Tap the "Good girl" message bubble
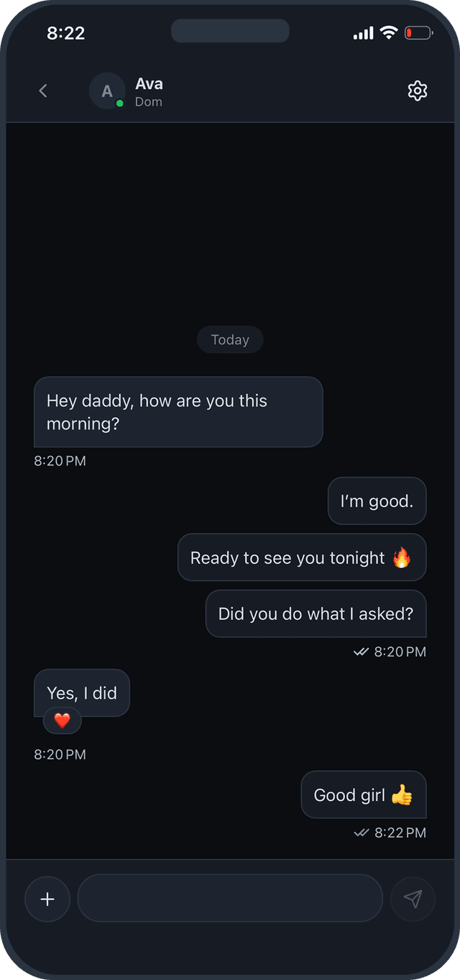The image size is (460, 980). [363, 794]
